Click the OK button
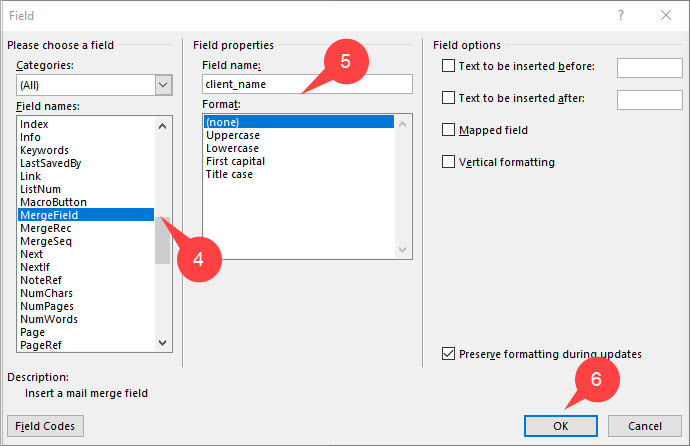This screenshot has height=446, width=690. click(561, 426)
